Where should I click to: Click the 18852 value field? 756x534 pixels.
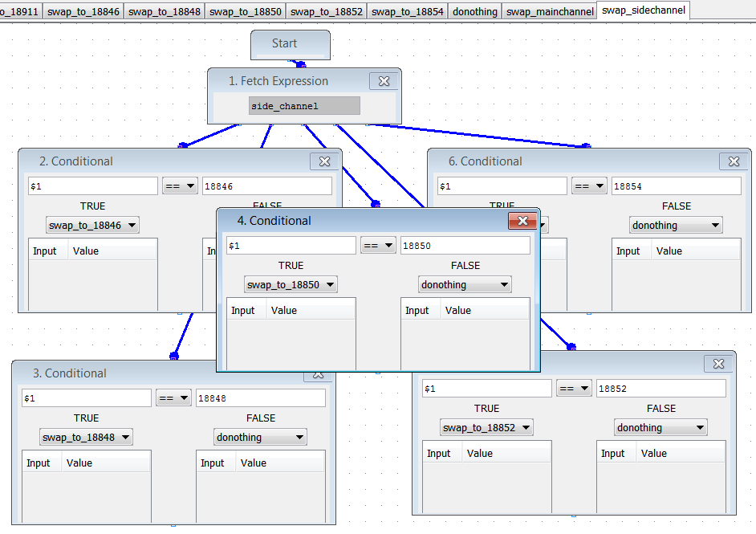click(x=661, y=389)
